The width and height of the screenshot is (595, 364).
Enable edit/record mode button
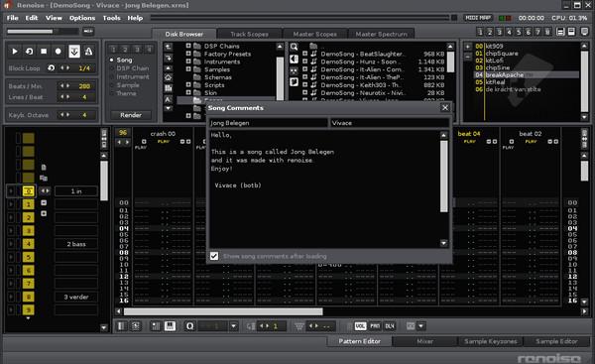click(59, 52)
